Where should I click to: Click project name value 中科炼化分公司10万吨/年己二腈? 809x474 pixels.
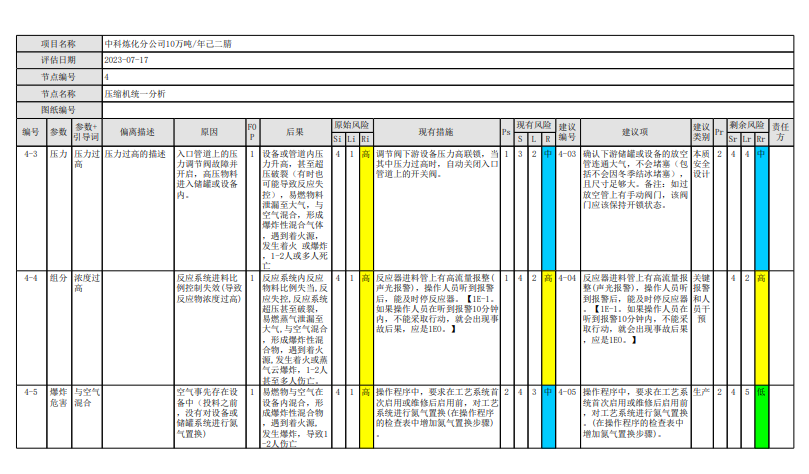168,44
